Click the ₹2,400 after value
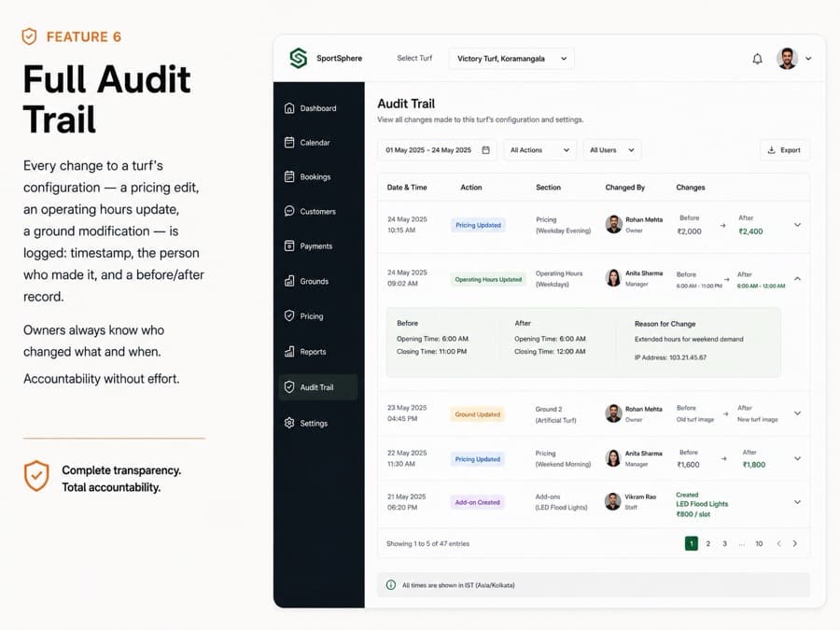 [x=750, y=231]
